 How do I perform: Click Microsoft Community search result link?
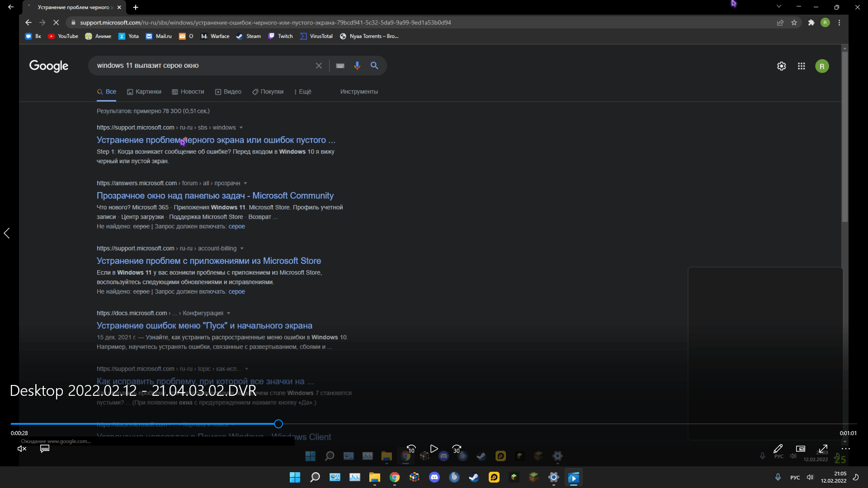[x=215, y=196]
